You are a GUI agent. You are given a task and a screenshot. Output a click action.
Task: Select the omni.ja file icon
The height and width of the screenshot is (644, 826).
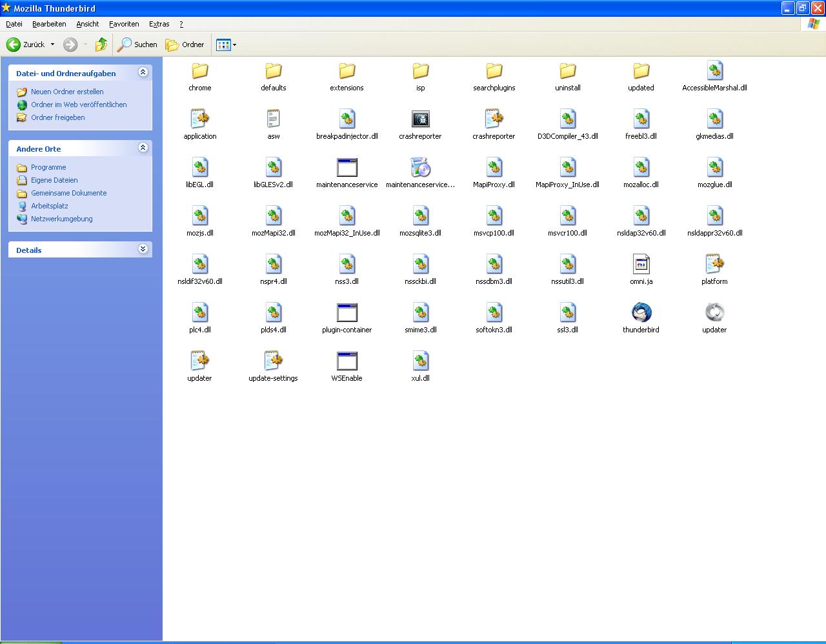pyautogui.click(x=641, y=265)
